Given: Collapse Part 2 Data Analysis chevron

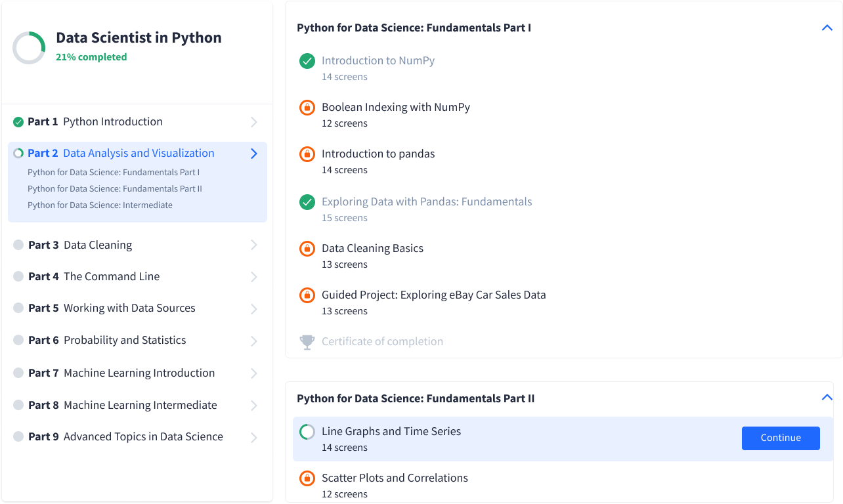Looking at the screenshot, I should click(254, 154).
